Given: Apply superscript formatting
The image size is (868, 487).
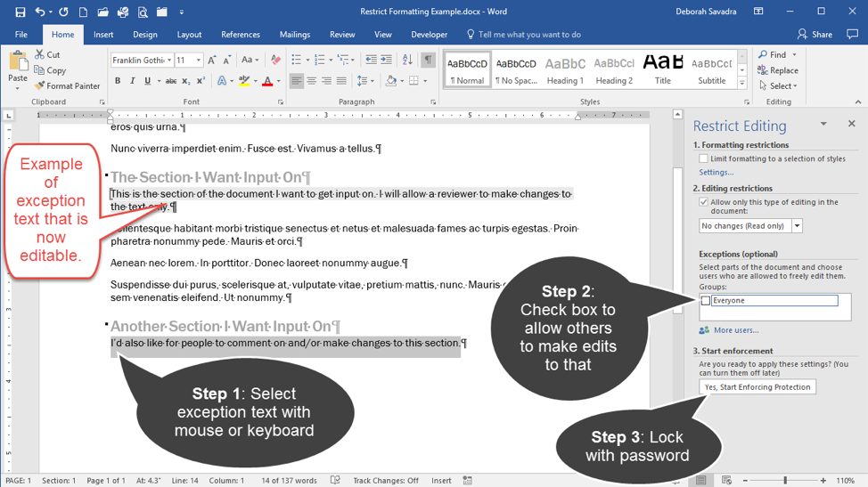Looking at the screenshot, I should 201,81.
